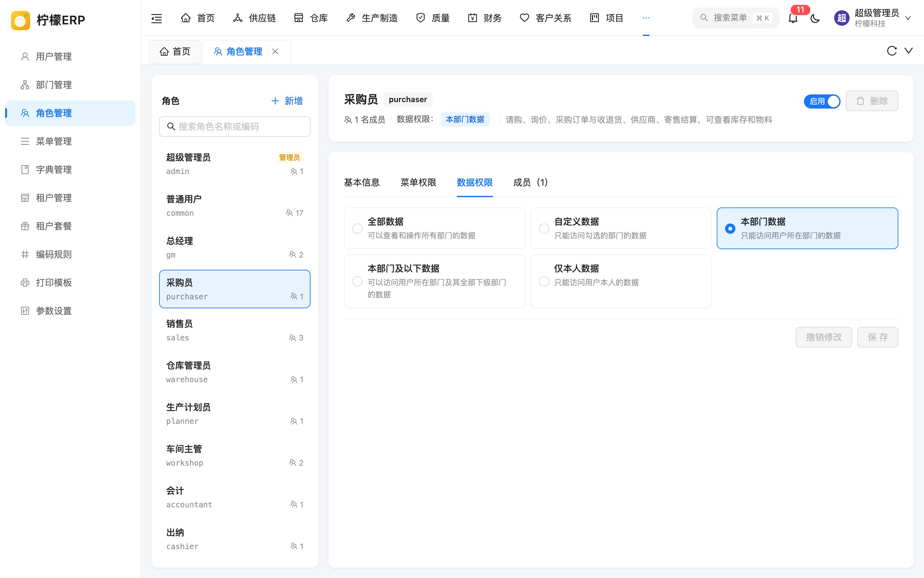The width and height of the screenshot is (924, 578).
Task: Close the 角色管理 tab
Action: tap(275, 51)
